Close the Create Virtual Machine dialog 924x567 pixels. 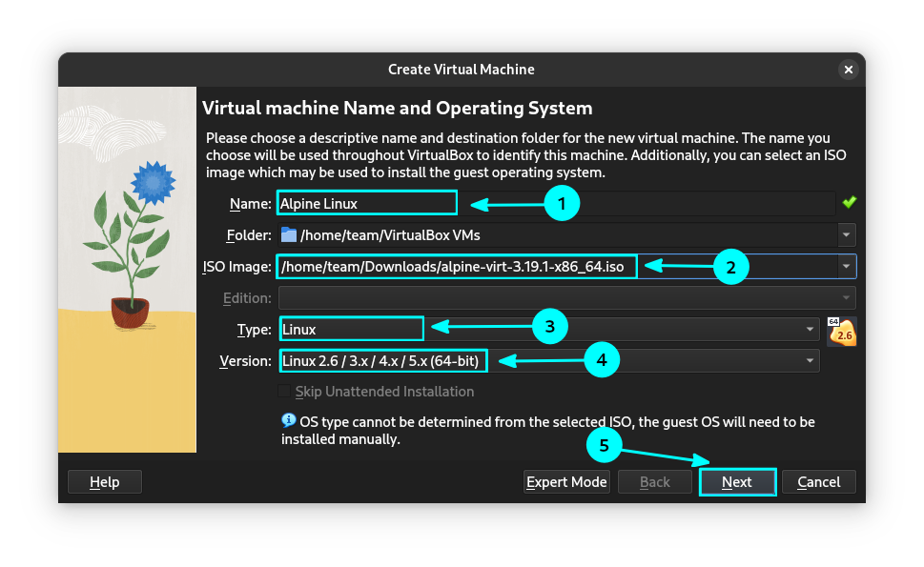coord(848,70)
